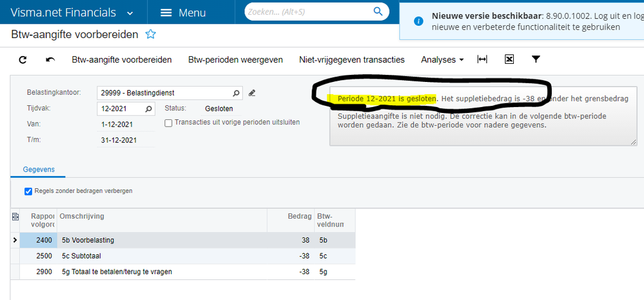Click the status text 'Gesloten'

point(219,109)
